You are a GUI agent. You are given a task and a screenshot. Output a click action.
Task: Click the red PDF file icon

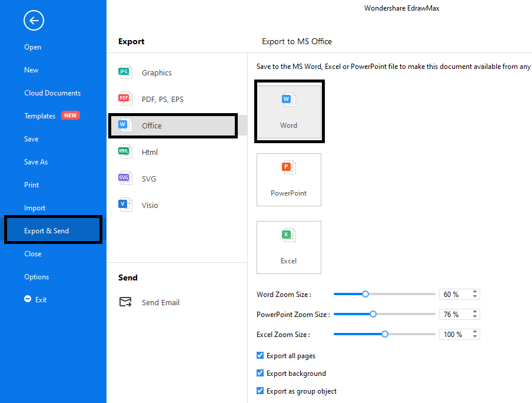125,98
